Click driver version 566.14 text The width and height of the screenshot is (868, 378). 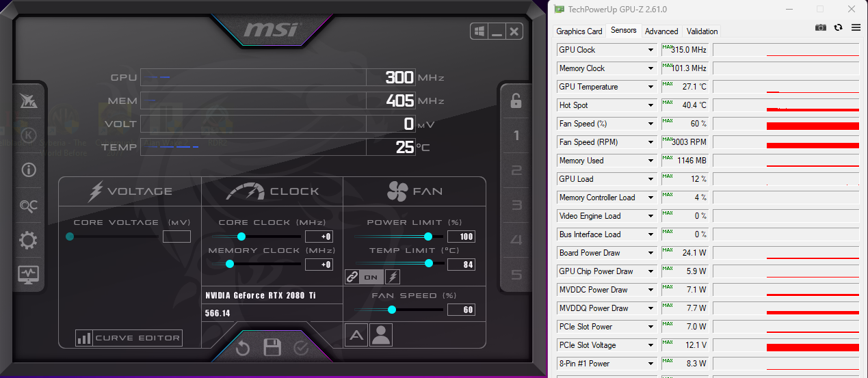click(218, 314)
